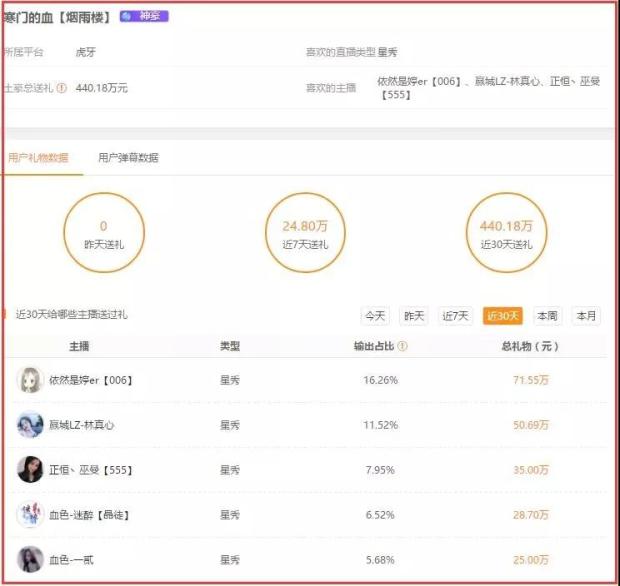
Task: Click 星秀 type in 蔚城LZ-林真心 row
Action: pyautogui.click(x=230, y=425)
